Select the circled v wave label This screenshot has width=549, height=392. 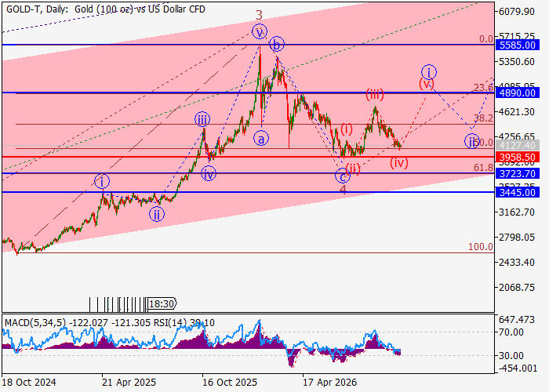click(259, 32)
